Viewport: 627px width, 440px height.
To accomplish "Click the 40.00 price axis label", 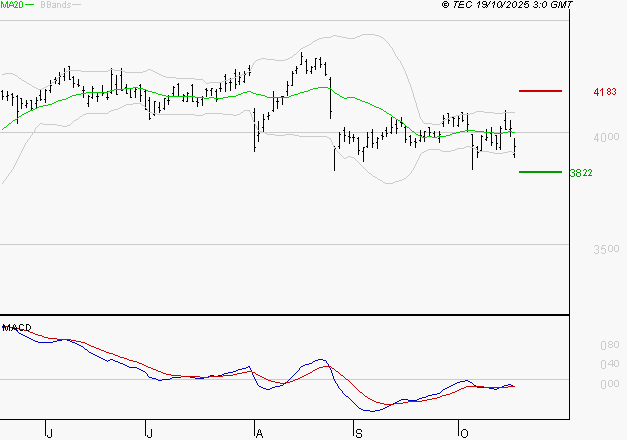I will pos(606,137).
